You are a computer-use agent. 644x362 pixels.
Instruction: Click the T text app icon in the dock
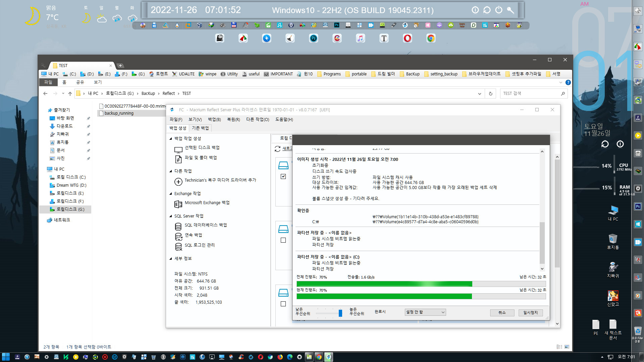(384, 38)
